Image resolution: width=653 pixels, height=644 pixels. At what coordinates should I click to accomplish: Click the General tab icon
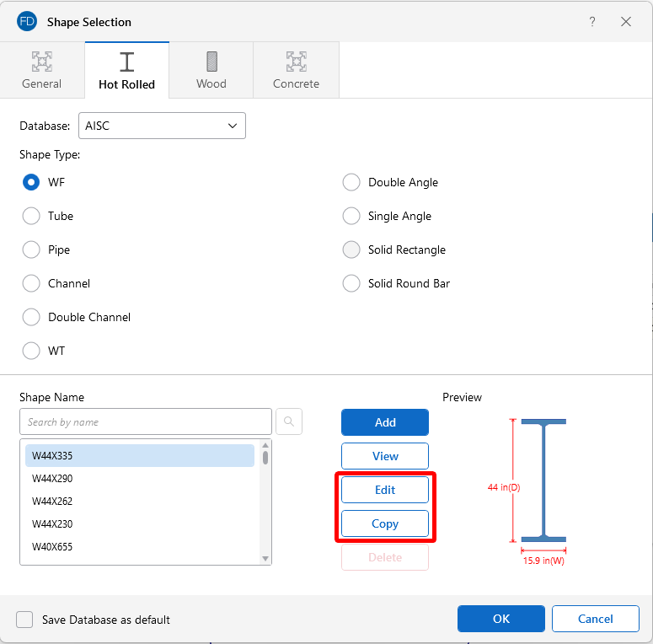tap(42, 62)
